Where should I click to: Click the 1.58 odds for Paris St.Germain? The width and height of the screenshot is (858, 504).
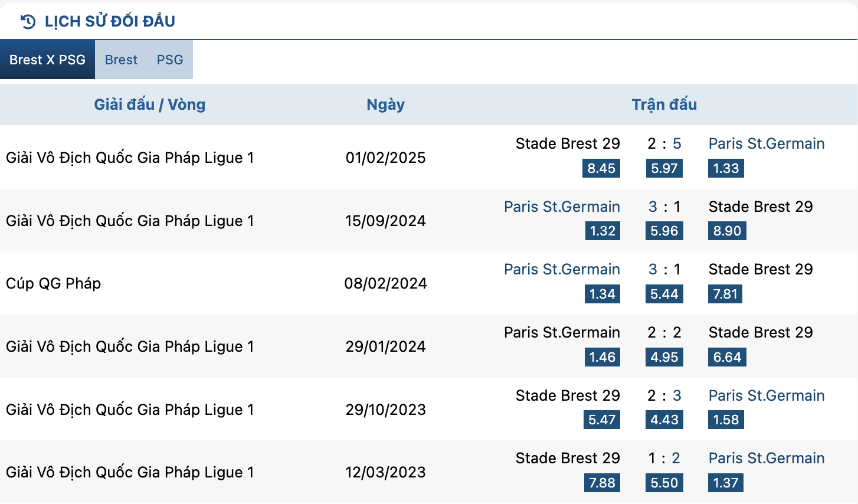726,420
